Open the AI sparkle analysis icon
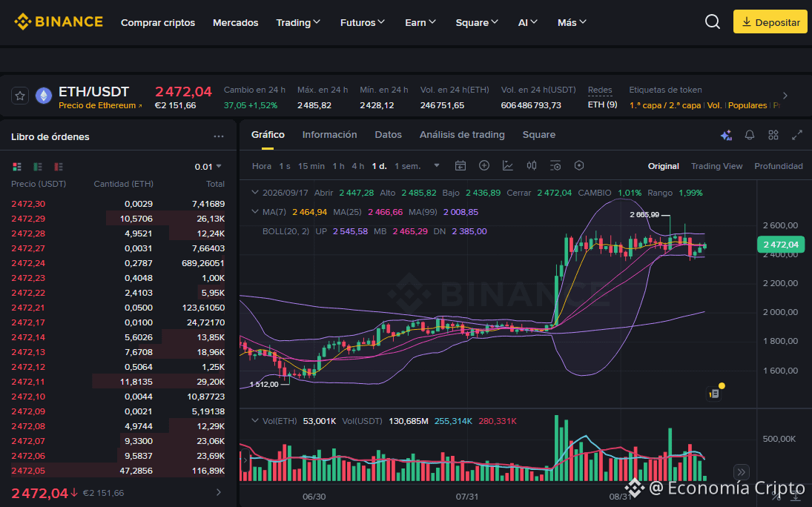The height and width of the screenshot is (507, 812). pyautogui.click(x=726, y=135)
